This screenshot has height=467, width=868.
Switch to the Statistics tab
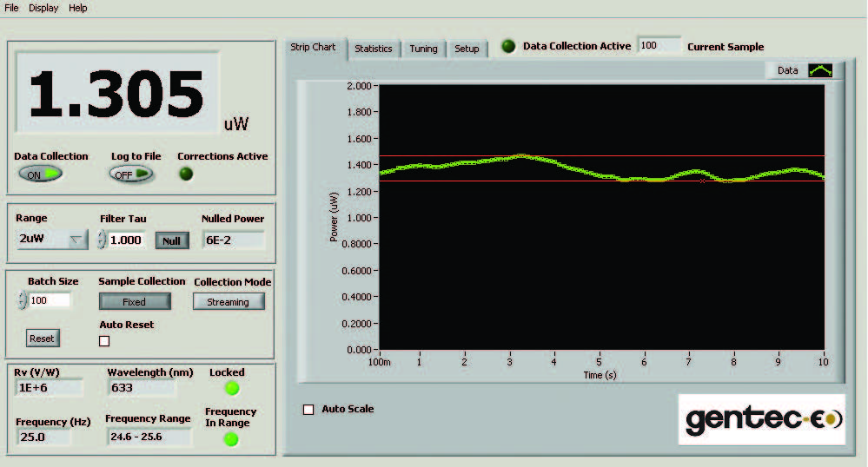click(x=373, y=49)
